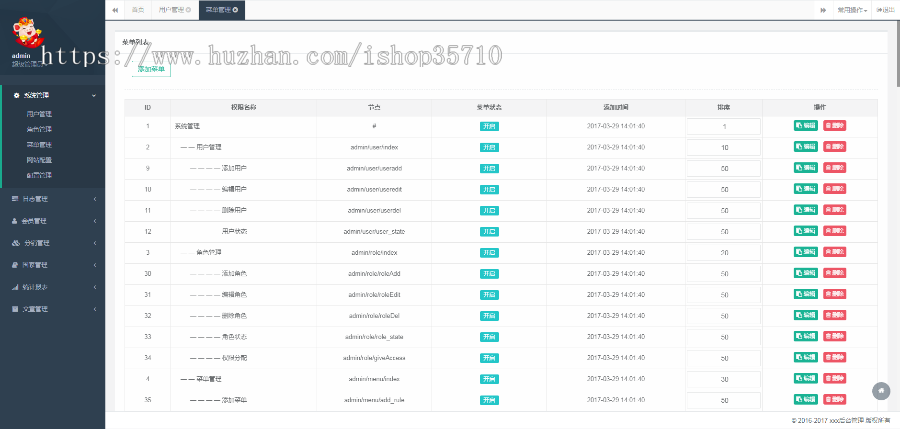Open the 常用操作 dropdown

(x=851, y=10)
